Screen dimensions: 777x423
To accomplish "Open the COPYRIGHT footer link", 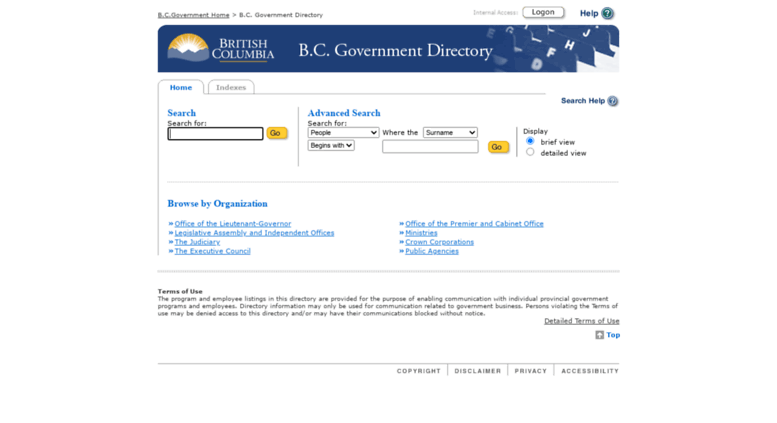I will point(419,371).
